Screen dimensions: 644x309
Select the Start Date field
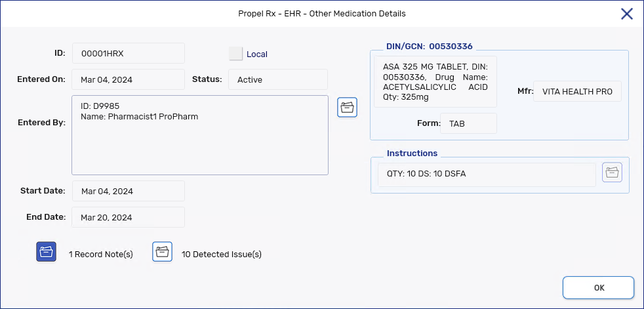[128, 191]
